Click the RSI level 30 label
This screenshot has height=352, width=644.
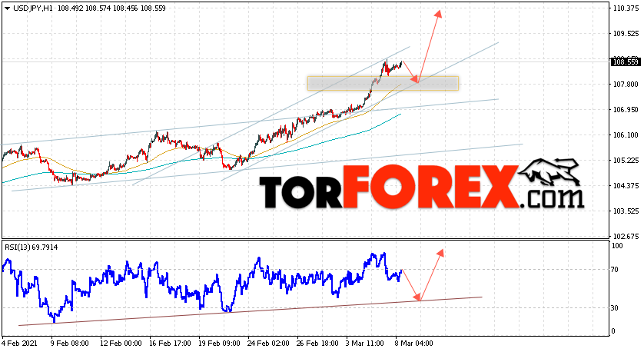point(615,307)
